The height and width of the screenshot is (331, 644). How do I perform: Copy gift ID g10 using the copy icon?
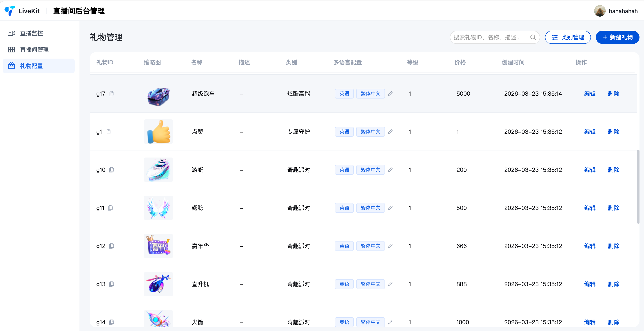112,170
